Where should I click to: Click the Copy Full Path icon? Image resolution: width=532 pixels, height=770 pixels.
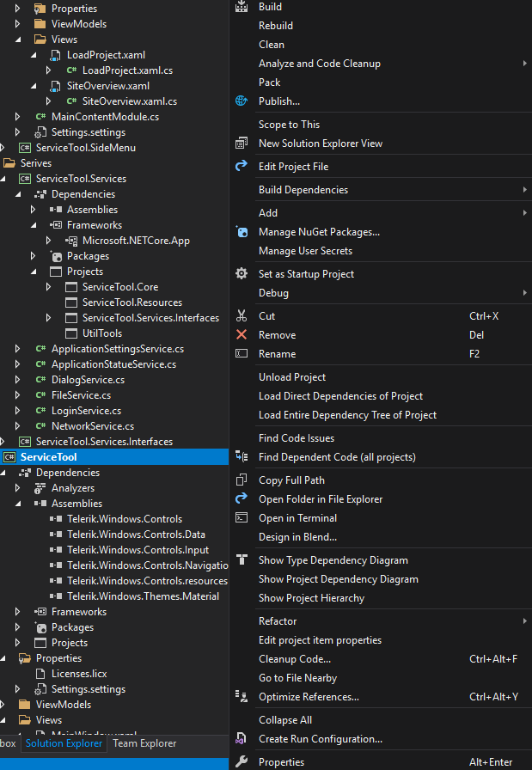tap(242, 480)
